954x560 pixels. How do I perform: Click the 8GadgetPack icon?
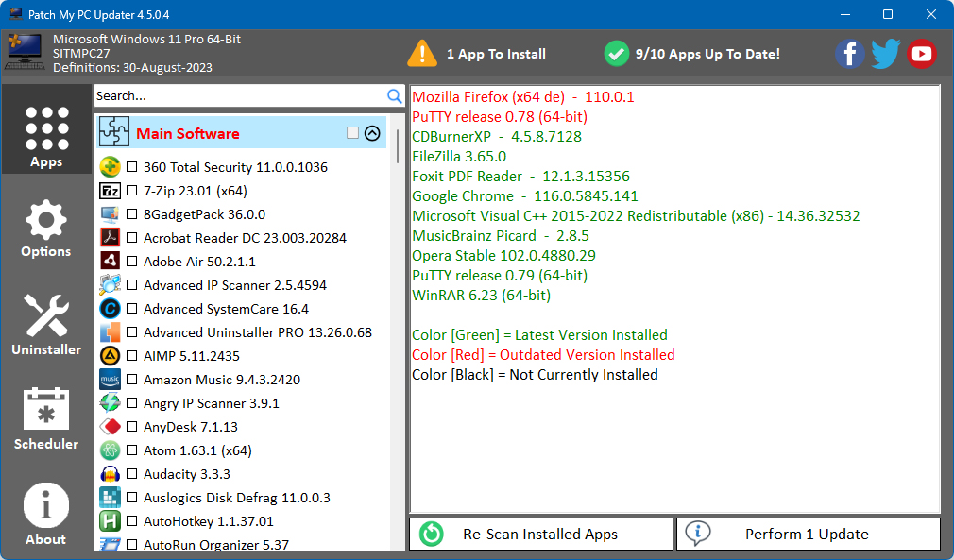pos(111,214)
